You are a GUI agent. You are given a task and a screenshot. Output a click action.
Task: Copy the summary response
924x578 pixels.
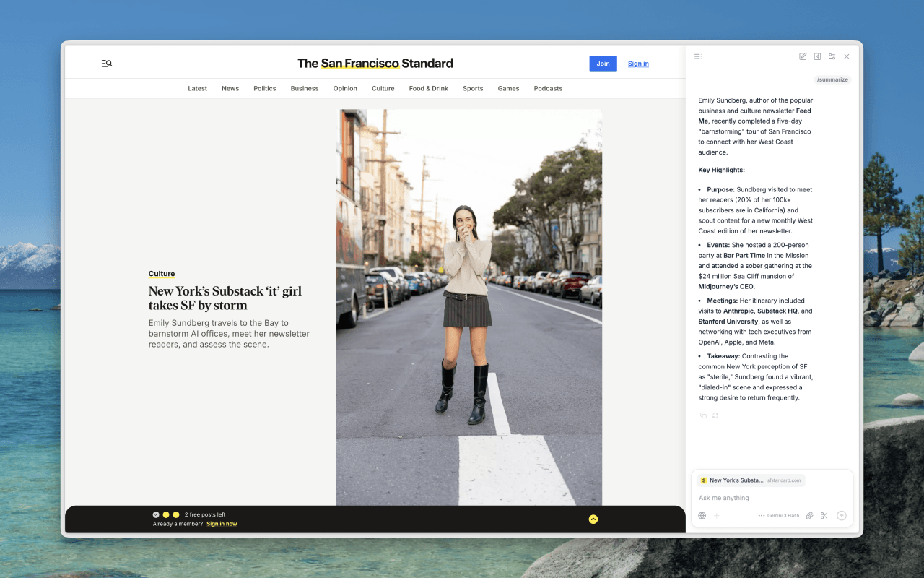click(703, 415)
